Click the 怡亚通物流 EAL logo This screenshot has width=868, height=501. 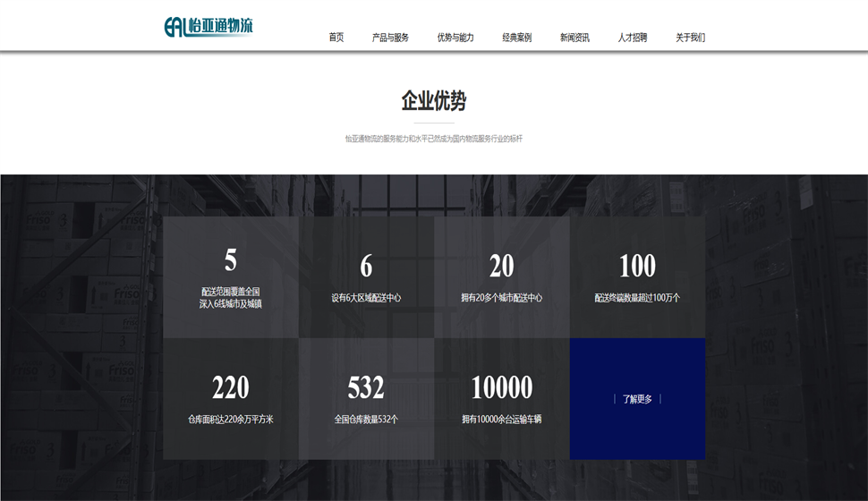click(x=208, y=27)
